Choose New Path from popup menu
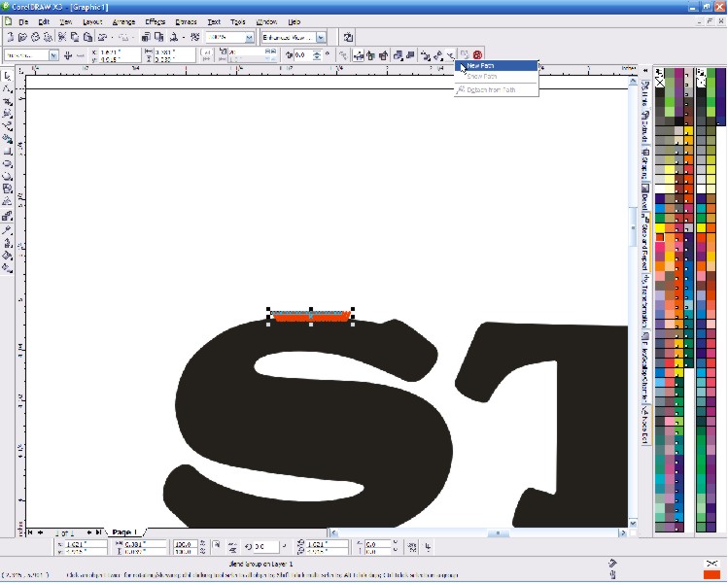 click(497, 66)
